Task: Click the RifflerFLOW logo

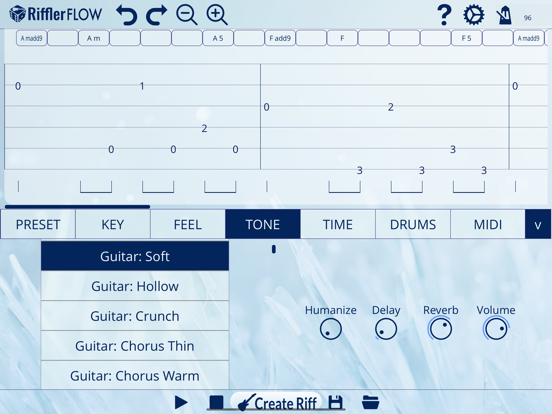Action: pyautogui.click(x=56, y=14)
